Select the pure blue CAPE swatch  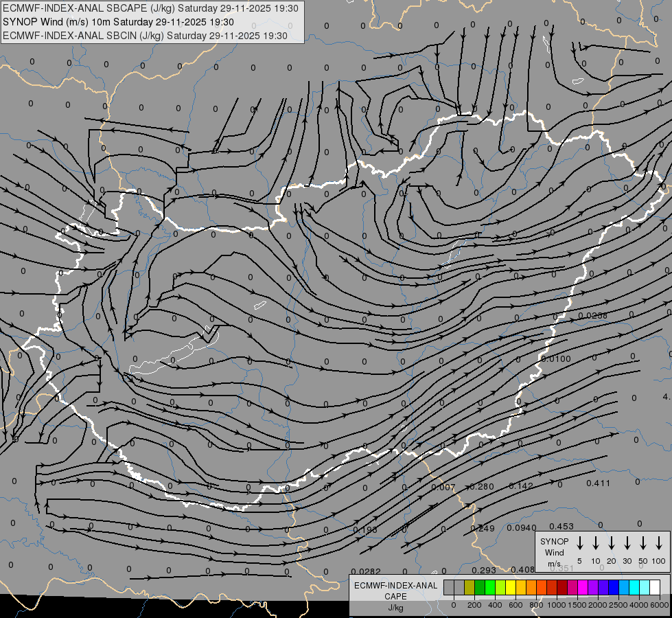click(613, 587)
